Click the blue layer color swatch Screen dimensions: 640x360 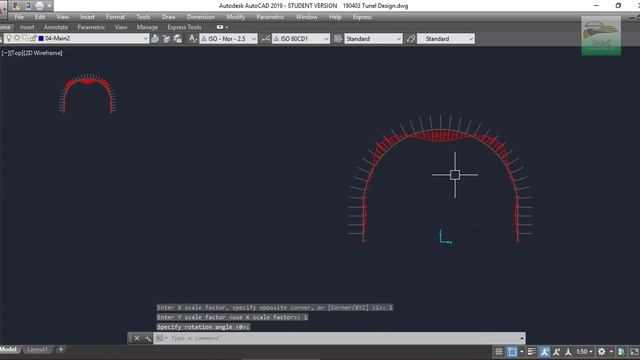41,38
